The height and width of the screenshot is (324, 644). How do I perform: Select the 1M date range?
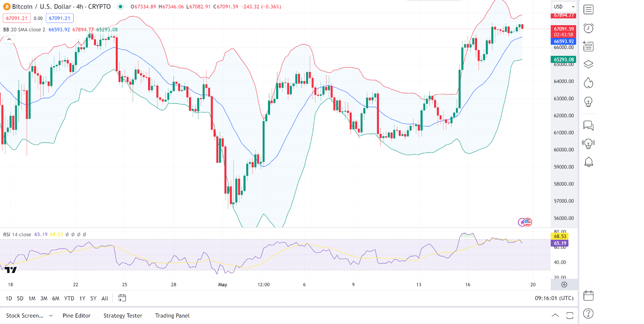click(32, 298)
